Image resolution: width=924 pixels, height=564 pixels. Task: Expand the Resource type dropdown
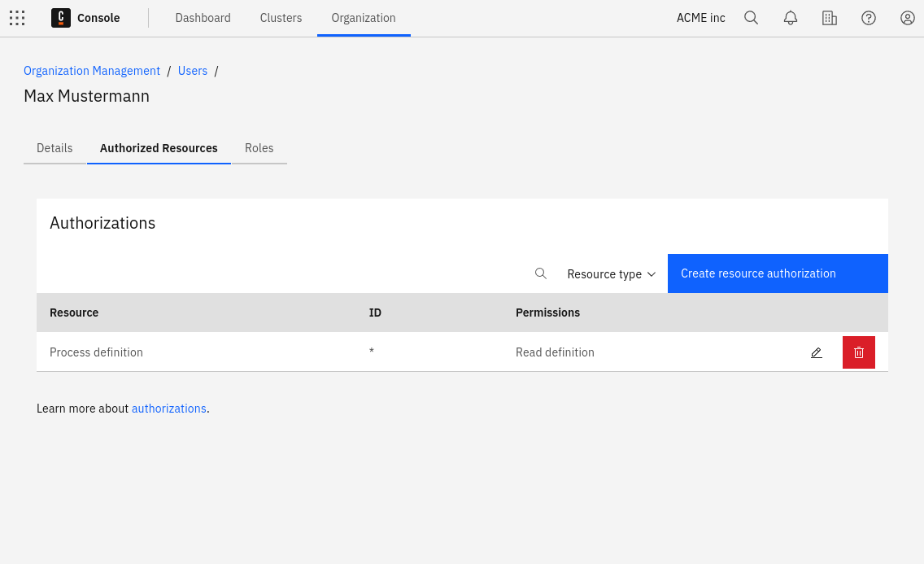[611, 274]
